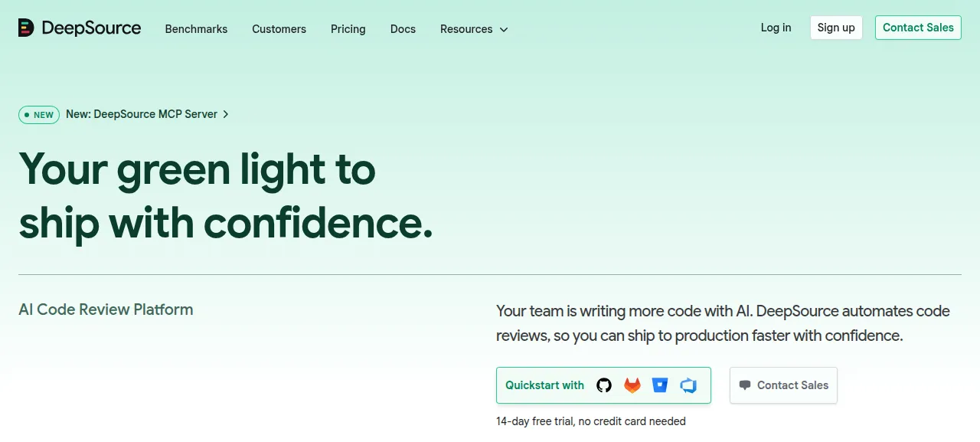Click the Contact Sales button in header
The width and height of the screenshot is (980, 442).
tap(918, 28)
